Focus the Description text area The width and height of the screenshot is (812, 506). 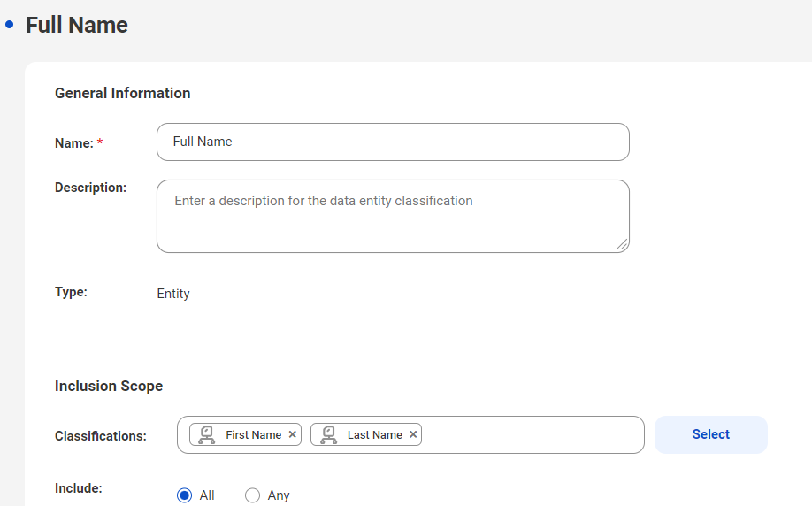click(393, 217)
